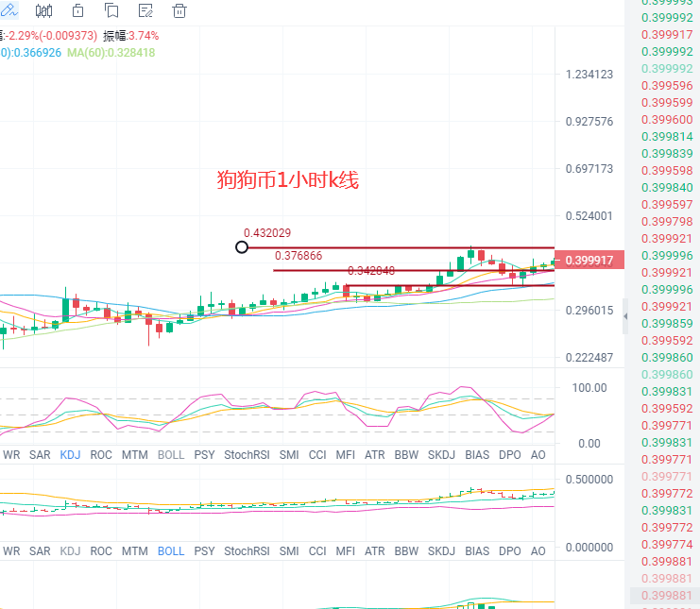Open the edit note icon
This screenshot has height=609, width=700.
145,11
